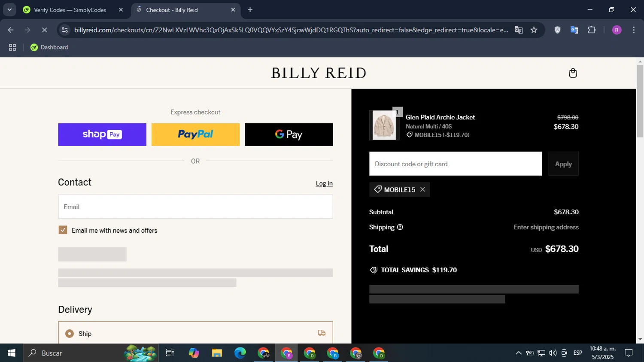Image resolution: width=644 pixels, height=362 pixels.
Task: Click the MOBILE15 tag icon in the discount chip
Action: click(378, 189)
